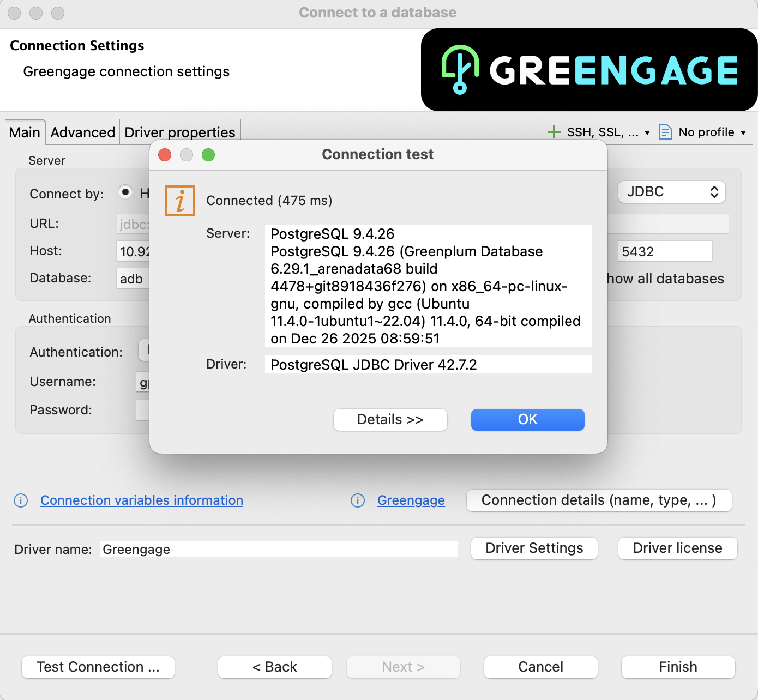
Task: Open the Connection variables information link
Action: (142, 500)
